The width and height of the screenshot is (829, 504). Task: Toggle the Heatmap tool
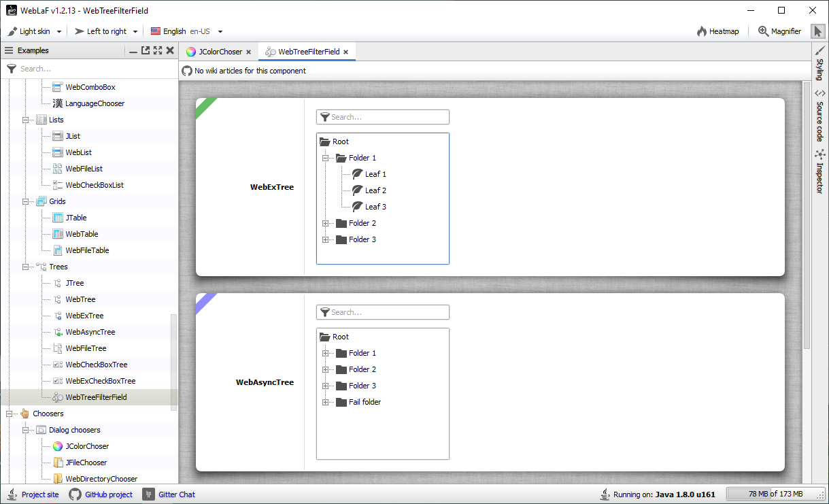click(x=717, y=31)
